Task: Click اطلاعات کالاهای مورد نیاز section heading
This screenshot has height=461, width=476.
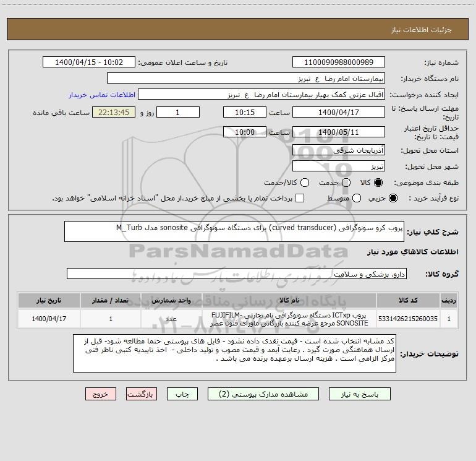Action: coord(413,252)
